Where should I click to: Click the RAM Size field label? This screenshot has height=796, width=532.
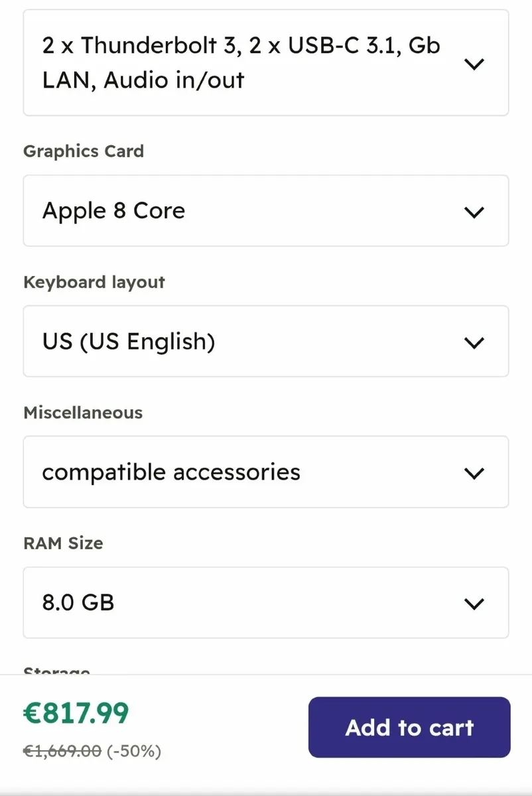coord(63,543)
